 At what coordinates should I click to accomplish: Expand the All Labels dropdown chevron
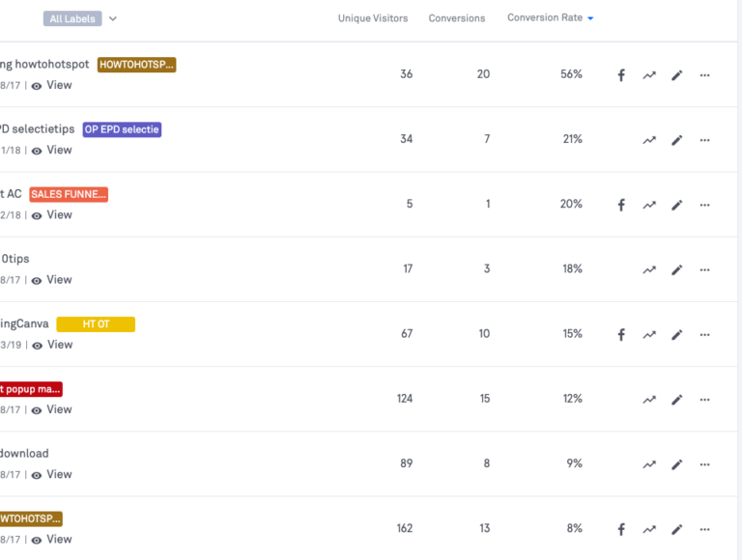click(113, 18)
